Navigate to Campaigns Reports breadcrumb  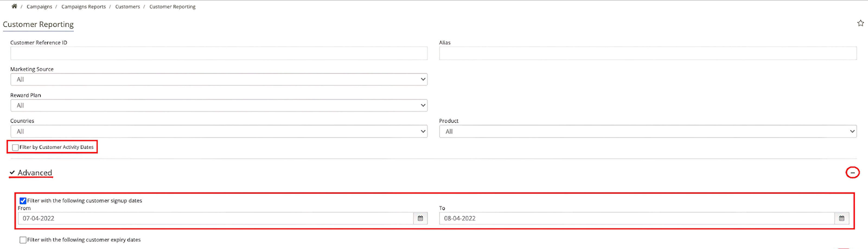(83, 7)
